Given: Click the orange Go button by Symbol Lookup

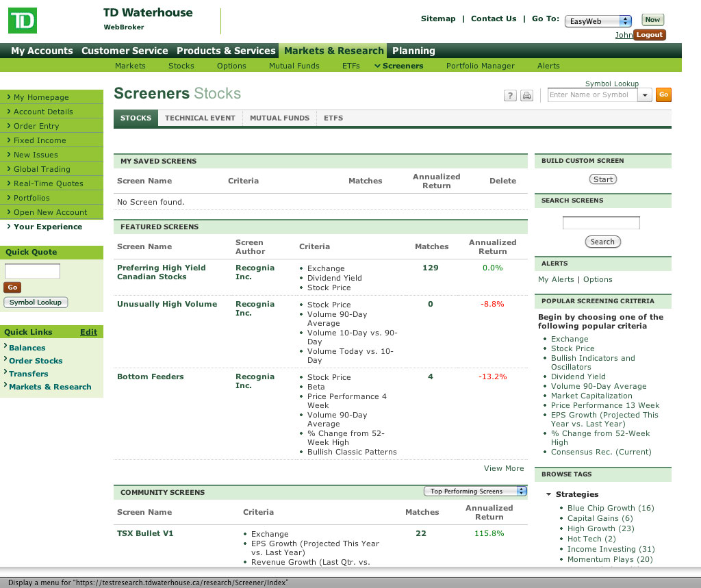Looking at the screenshot, I should click(x=663, y=94).
